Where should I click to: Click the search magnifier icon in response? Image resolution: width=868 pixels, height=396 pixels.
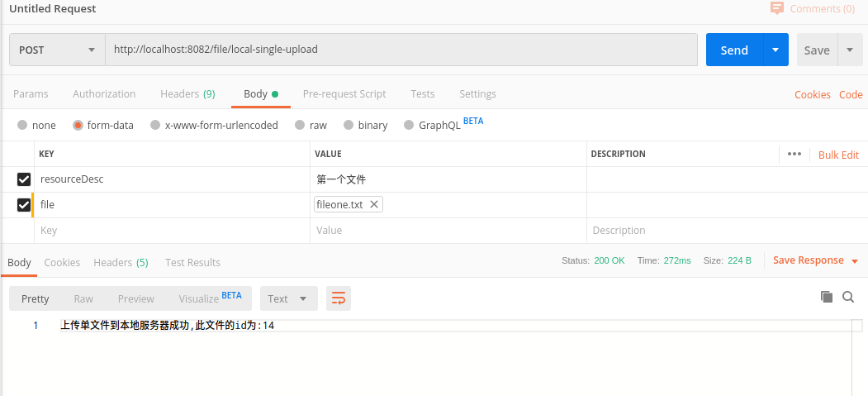coord(848,297)
